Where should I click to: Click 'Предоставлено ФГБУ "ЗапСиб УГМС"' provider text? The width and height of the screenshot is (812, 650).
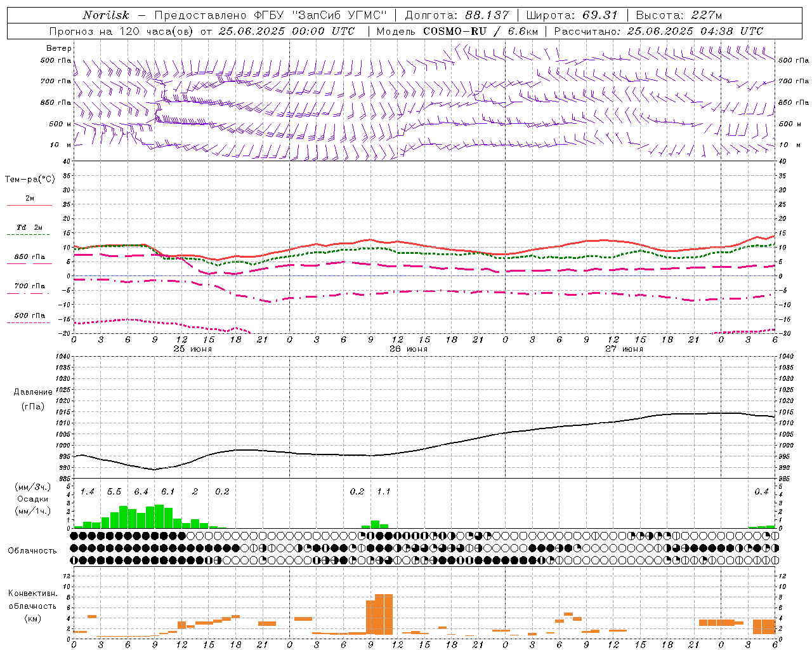tap(271, 15)
